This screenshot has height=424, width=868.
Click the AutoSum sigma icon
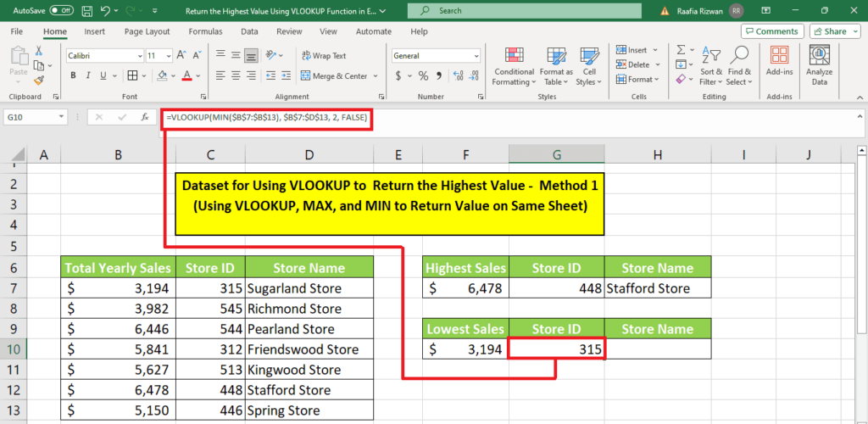click(681, 51)
